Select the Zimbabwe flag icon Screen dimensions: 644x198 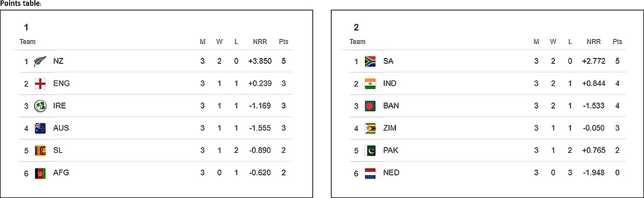point(370,128)
